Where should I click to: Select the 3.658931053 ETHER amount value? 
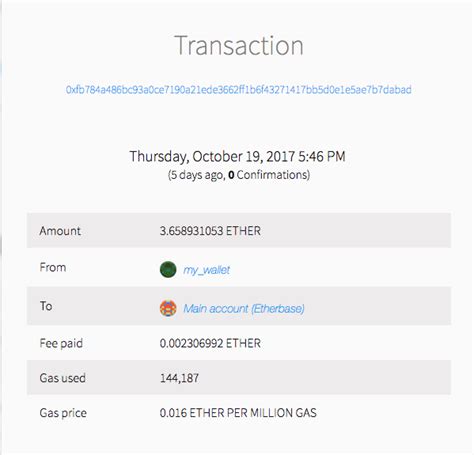tap(210, 231)
